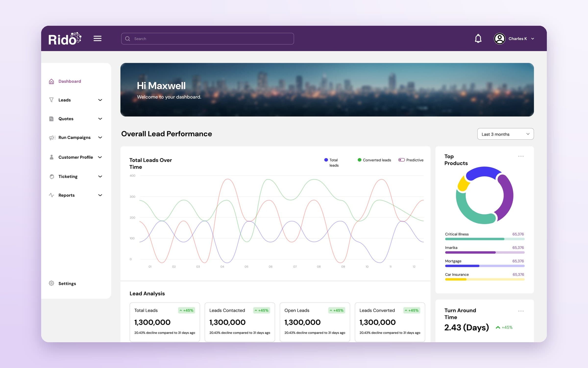
Task: Expand the Run Campaigns chevron
Action: click(100, 137)
